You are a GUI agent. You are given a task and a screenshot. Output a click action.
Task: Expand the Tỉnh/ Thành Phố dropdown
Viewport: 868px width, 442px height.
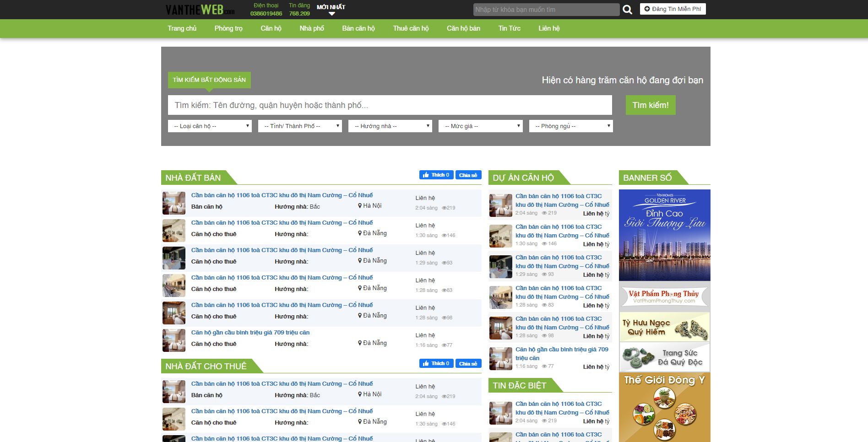tap(300, 126)
